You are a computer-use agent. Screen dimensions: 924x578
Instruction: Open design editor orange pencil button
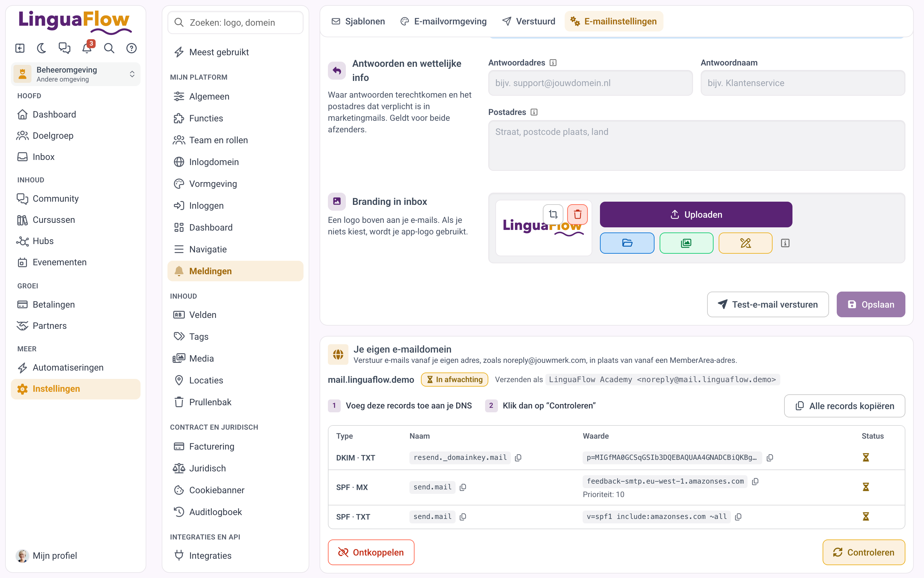click(745, 243)
